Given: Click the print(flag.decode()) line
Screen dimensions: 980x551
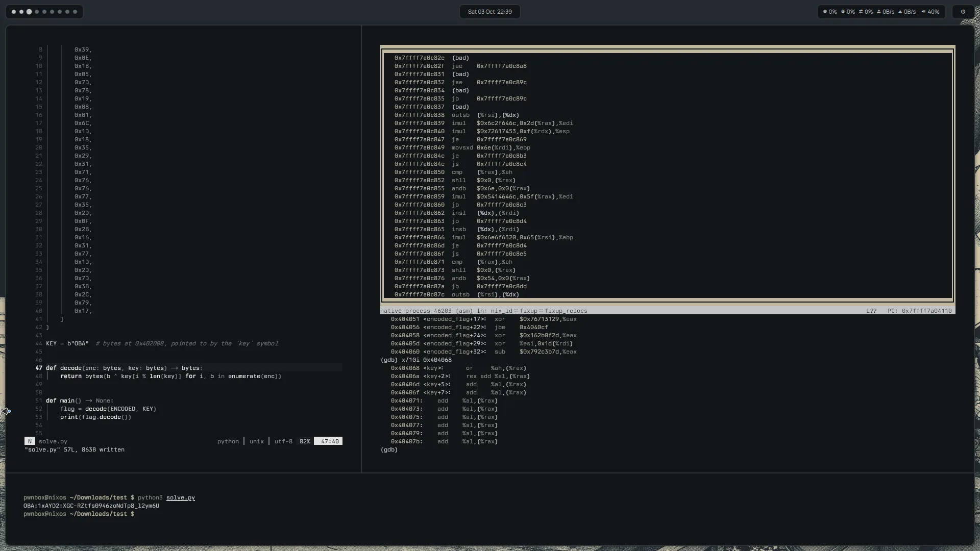Looking at the screenshot, I should tap(95, 417).
